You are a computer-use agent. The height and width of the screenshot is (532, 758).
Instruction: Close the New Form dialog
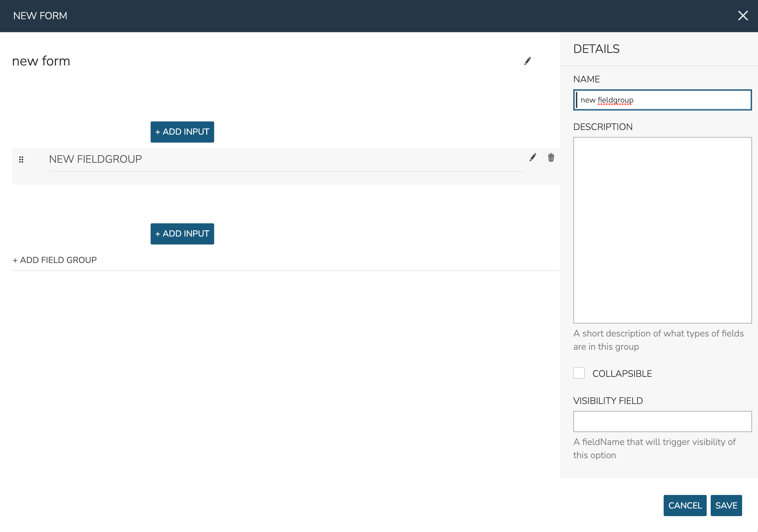click(743, 16)
